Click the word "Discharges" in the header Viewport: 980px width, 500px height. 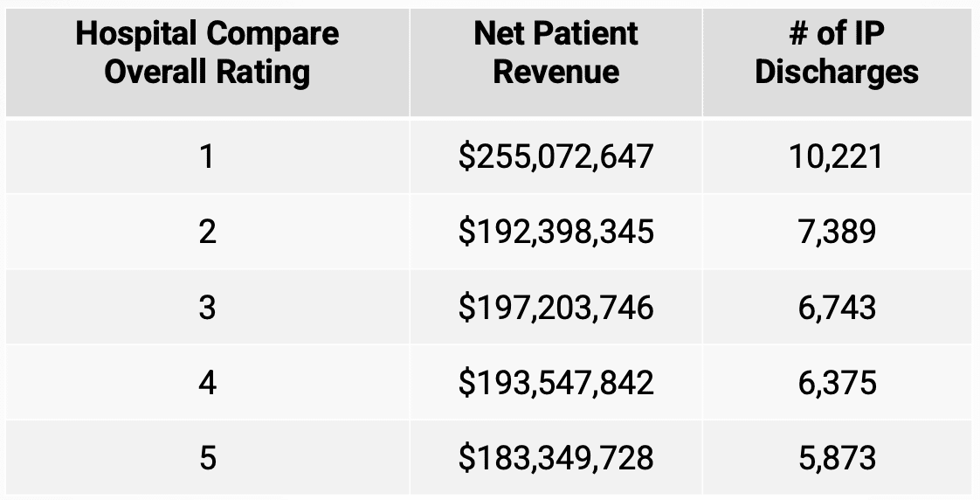tap(836, 72)
